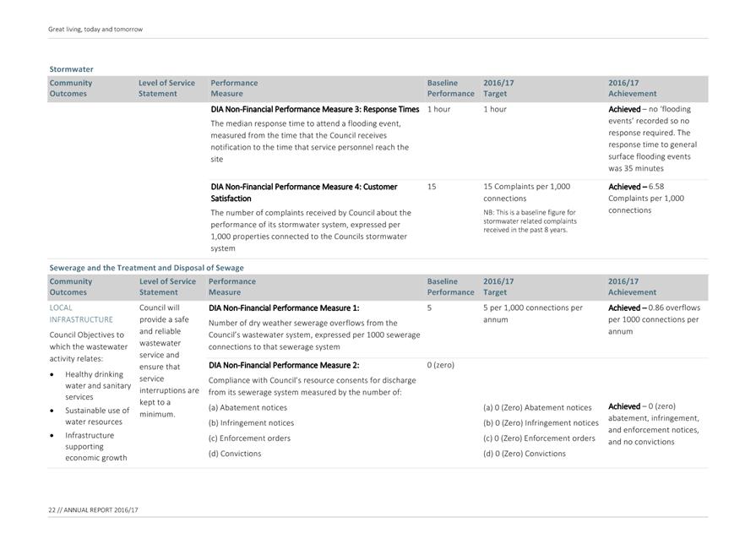Click '(c) Enforcement orders' in Performance Measure column
The height and width of the screenshot is (539, 756).
250,438
